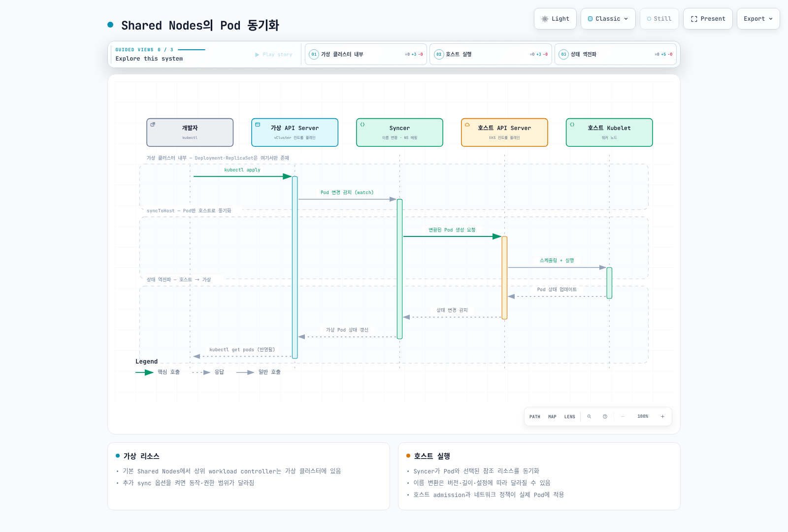Select guided view 01 가상 클러스터 내부
This screenshot has height=532, width=788.
[366, 54]
